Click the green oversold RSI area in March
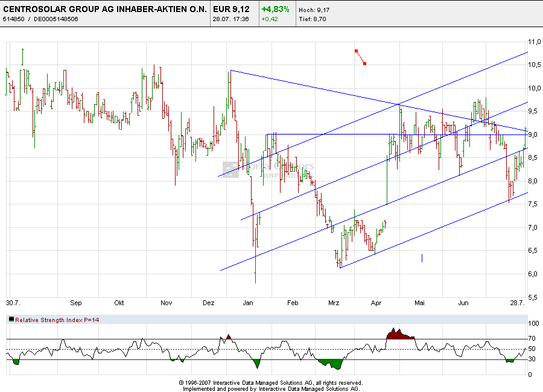Viewport: 543px width, 392px height. point(330,364)
